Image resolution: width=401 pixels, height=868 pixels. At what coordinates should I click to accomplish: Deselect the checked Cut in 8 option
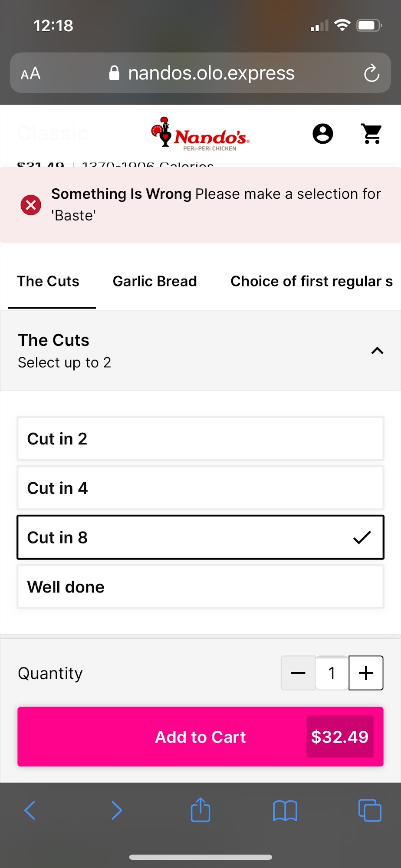click(200, 537)
